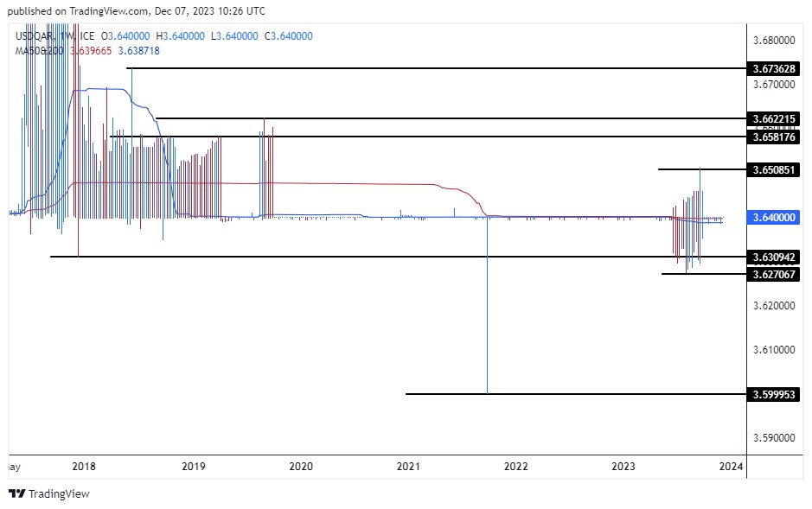This screenshot has height=509, width=812.
Task: Click the ICE exchange label
Action: click(x=87, y=35)
